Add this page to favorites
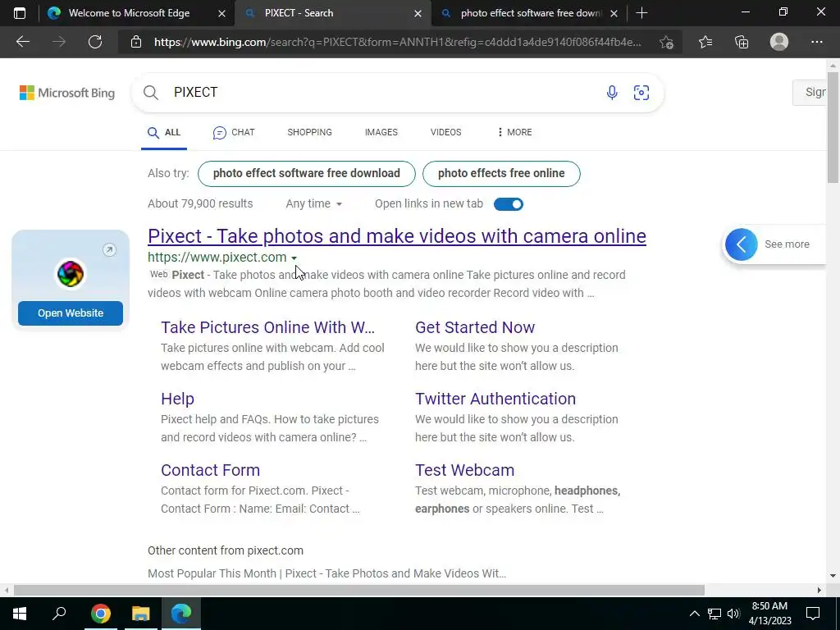 [666, 42]
